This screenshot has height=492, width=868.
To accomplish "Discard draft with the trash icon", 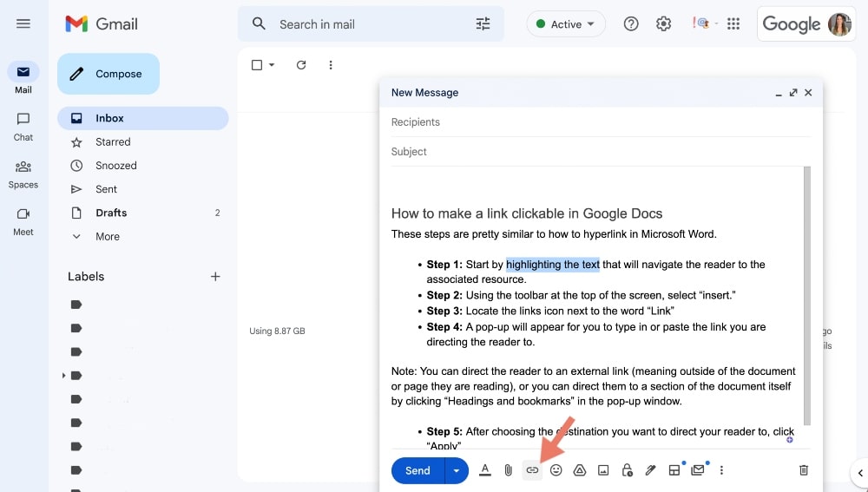I will pyautogui.click(x=804, y=470).
